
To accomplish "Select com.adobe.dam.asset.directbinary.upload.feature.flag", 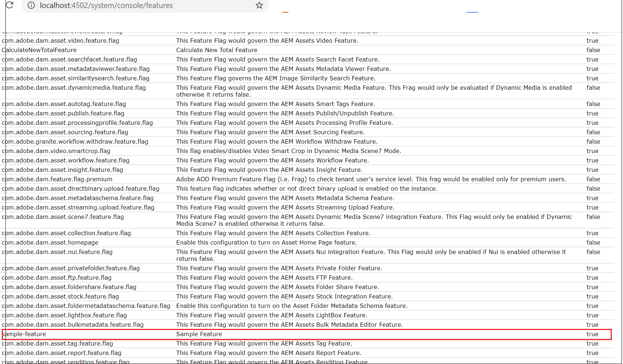I will (80, 189).
